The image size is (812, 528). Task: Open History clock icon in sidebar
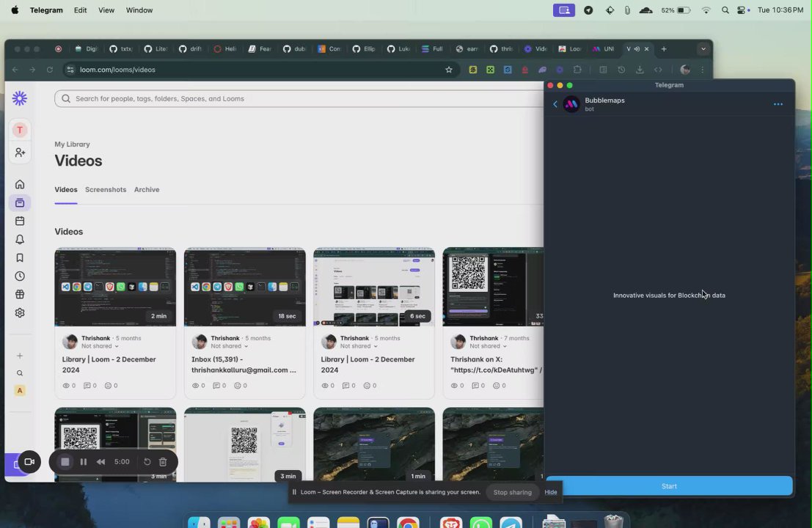point(20,276)
